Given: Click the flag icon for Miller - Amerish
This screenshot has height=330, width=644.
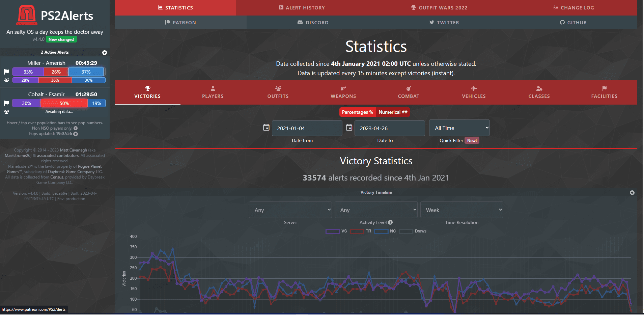Looking at the screenshot, I should click(6, 72).
